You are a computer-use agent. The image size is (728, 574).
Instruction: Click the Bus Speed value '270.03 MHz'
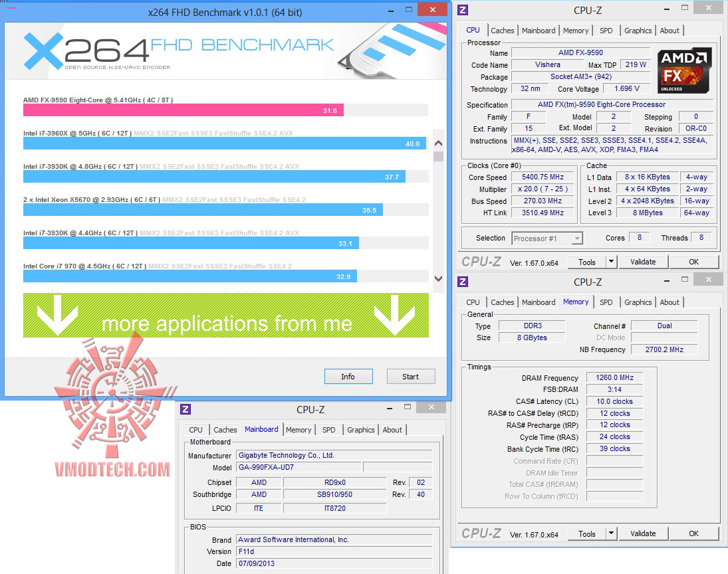coord(543,201)
